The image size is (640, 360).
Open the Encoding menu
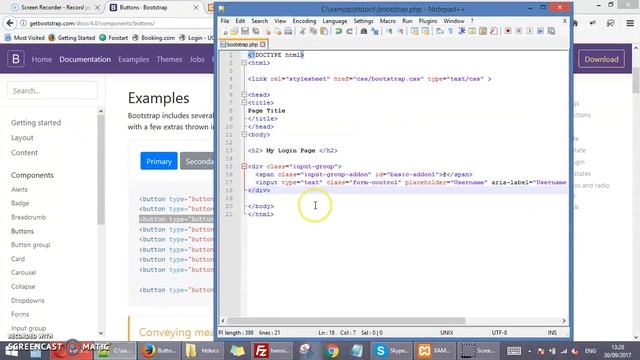coord(304,21)
